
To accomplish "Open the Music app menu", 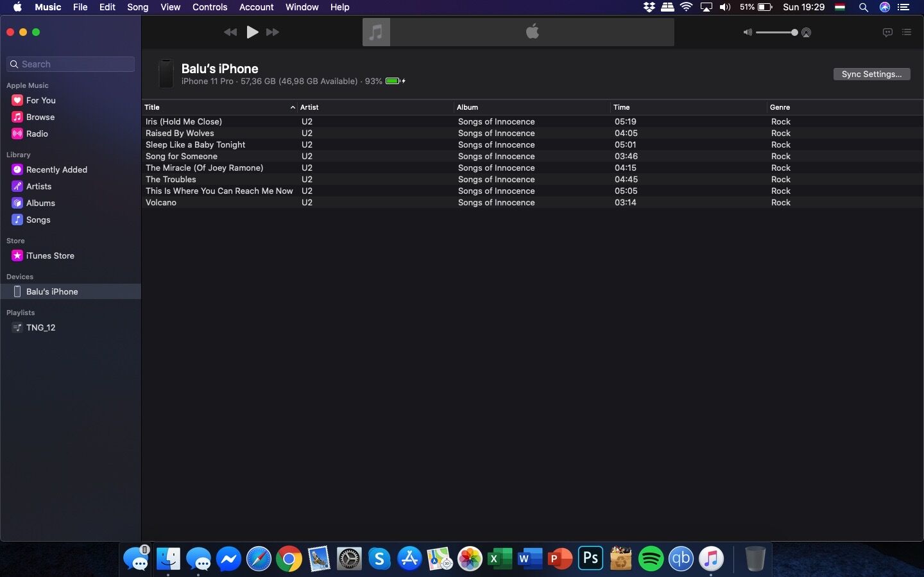I will (x=48, y=7).
